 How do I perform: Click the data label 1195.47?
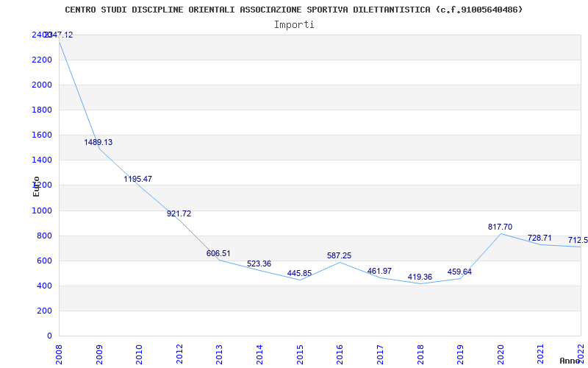pyautogui.click(x=138, y=179)
